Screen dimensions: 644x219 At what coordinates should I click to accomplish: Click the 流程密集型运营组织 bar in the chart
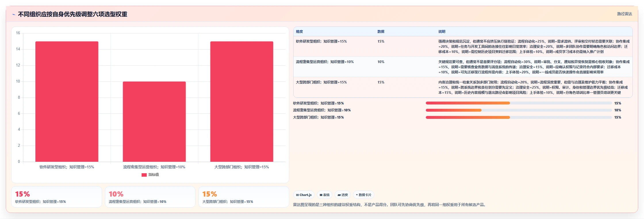click(154, 121)
